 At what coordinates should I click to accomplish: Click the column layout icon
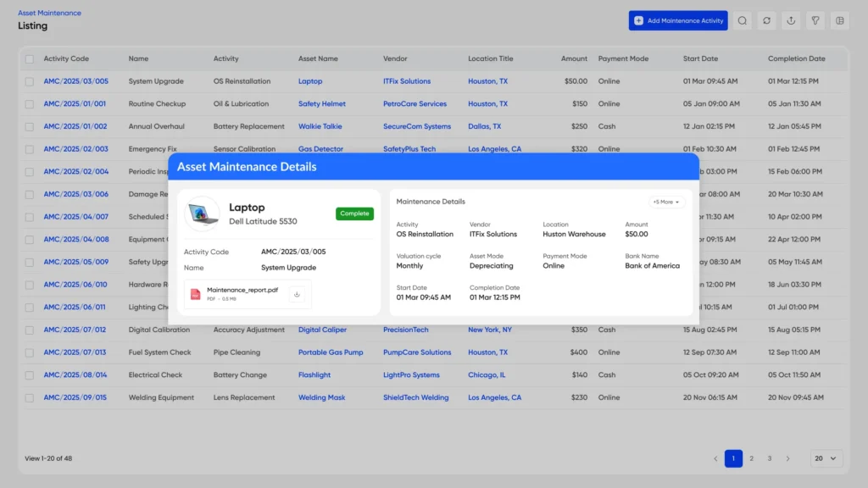click(840, 20)
